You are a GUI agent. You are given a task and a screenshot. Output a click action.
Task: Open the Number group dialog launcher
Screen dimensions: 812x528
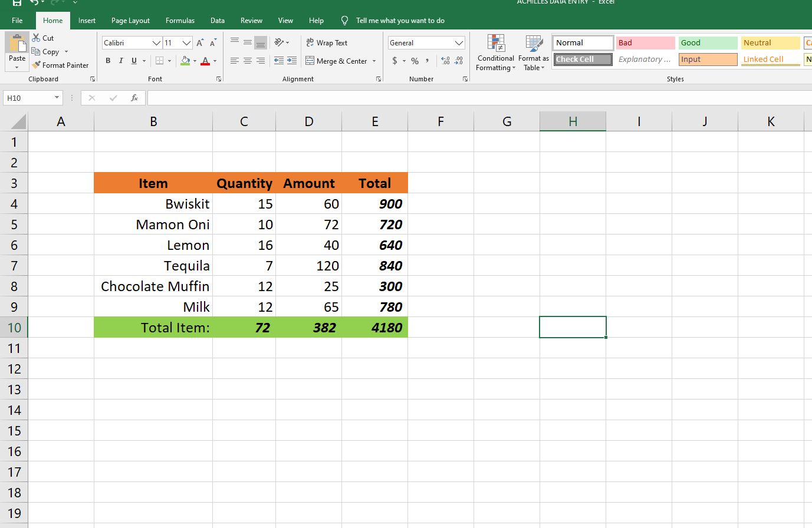click(x=465, y=79)
